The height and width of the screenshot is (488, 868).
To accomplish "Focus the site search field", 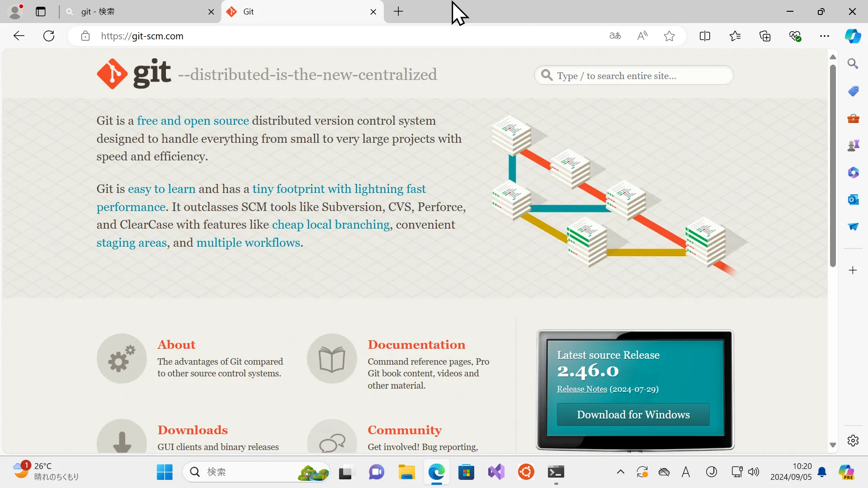I will [634, 75].
